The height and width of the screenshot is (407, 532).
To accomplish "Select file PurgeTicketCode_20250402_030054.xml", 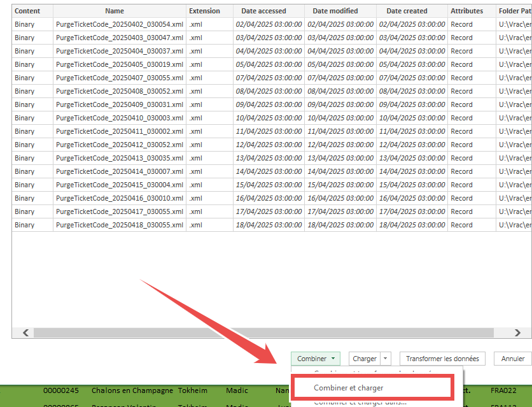I will tap(119, 24).
